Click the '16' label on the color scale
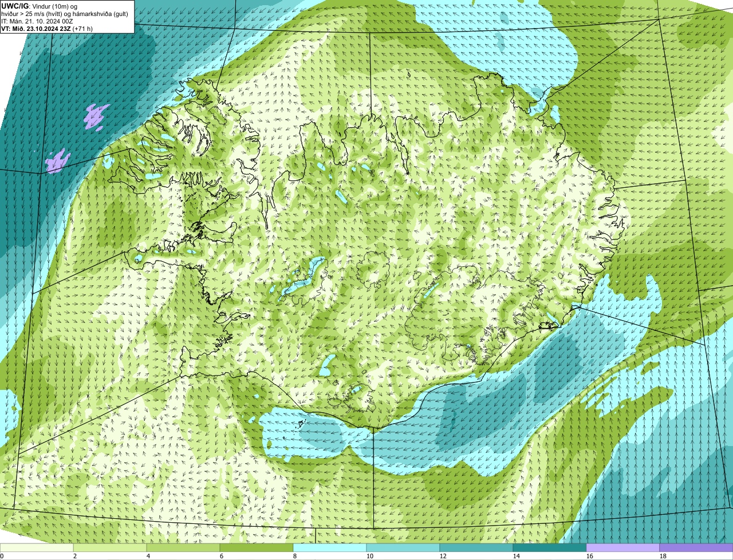 590,556
